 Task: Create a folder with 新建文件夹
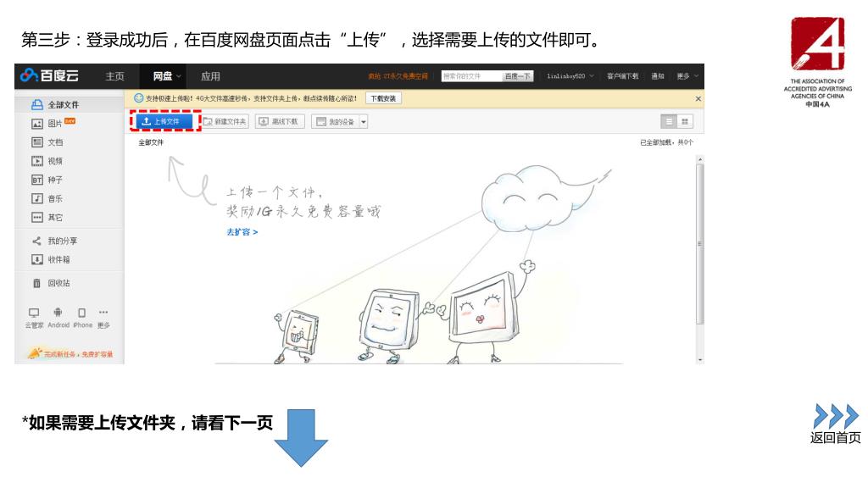click(225, 121)
